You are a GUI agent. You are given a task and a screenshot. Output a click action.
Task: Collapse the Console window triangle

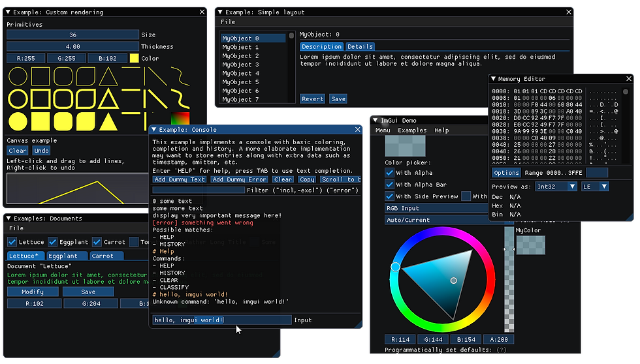point(154,130)
